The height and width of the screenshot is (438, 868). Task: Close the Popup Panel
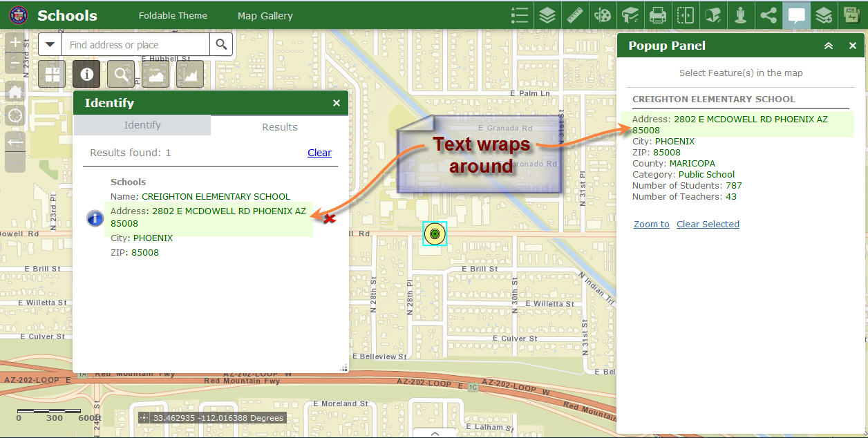tap(853, 46)
